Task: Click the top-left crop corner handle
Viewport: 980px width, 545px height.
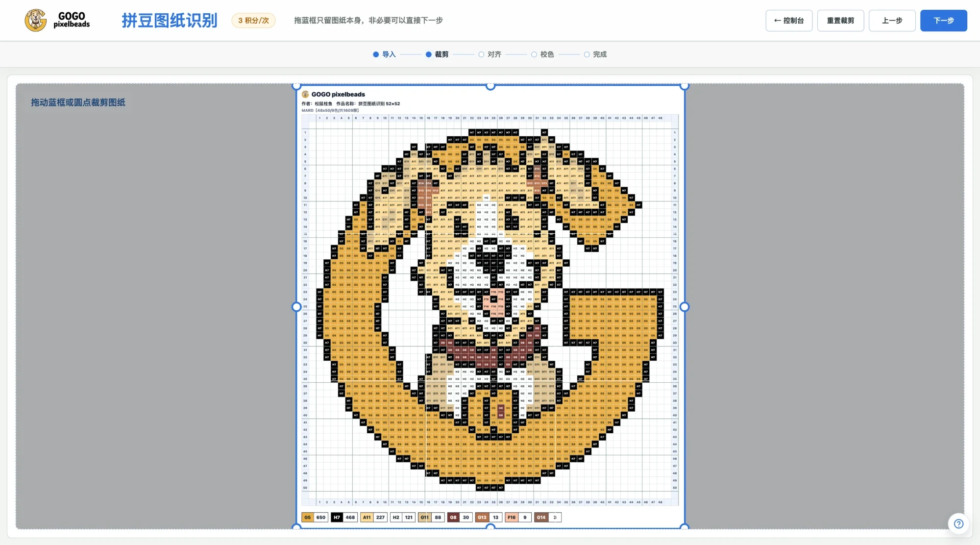Action: (296, 86)
